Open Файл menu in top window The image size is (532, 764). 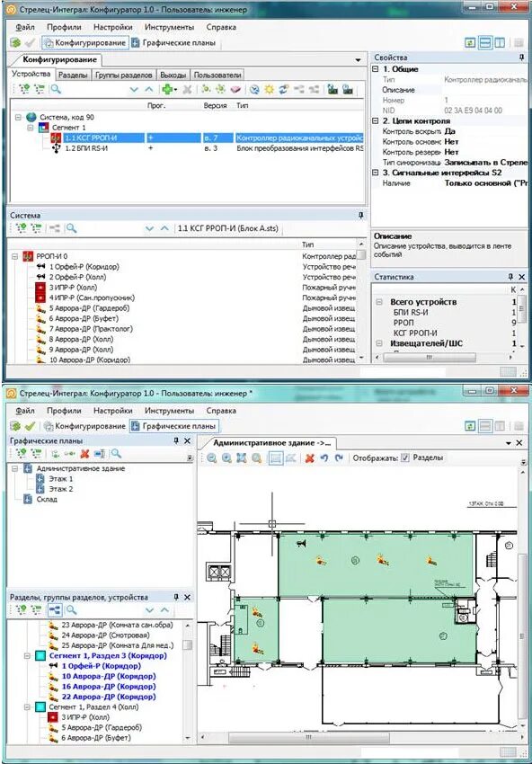pyautogui.click(x=25, y=27)
